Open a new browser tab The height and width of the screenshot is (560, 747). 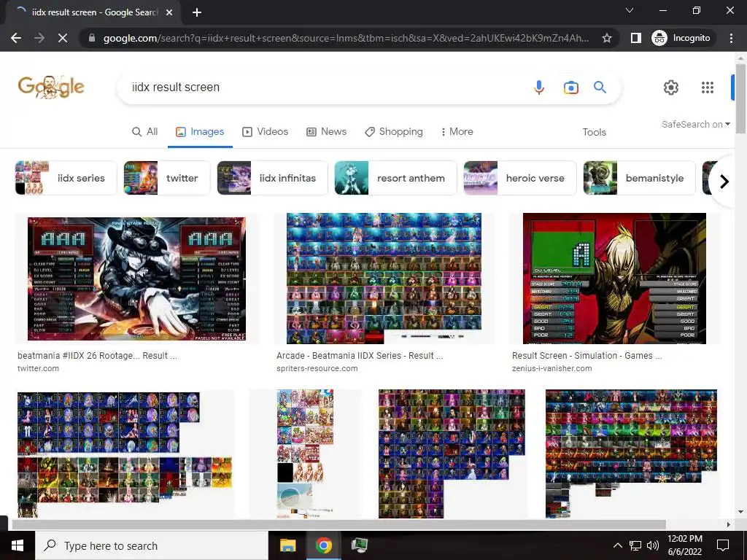point(197,12)
